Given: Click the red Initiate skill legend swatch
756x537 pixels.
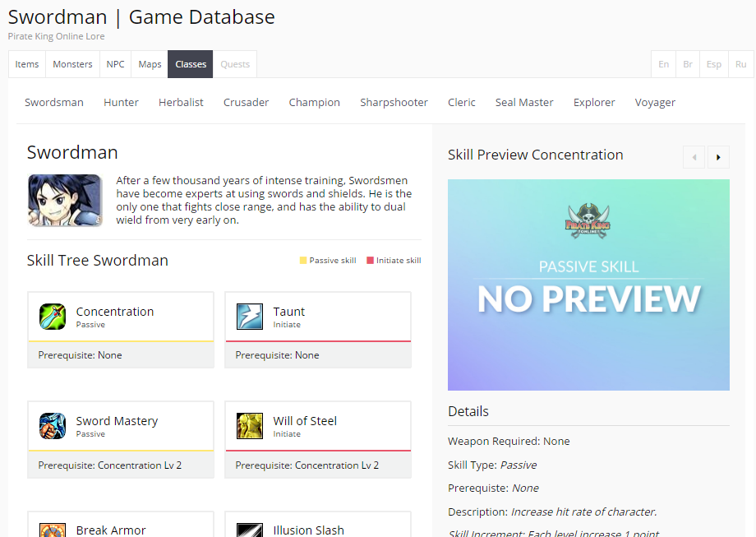Looking at the screenshot, I should [x=370, y=261].
